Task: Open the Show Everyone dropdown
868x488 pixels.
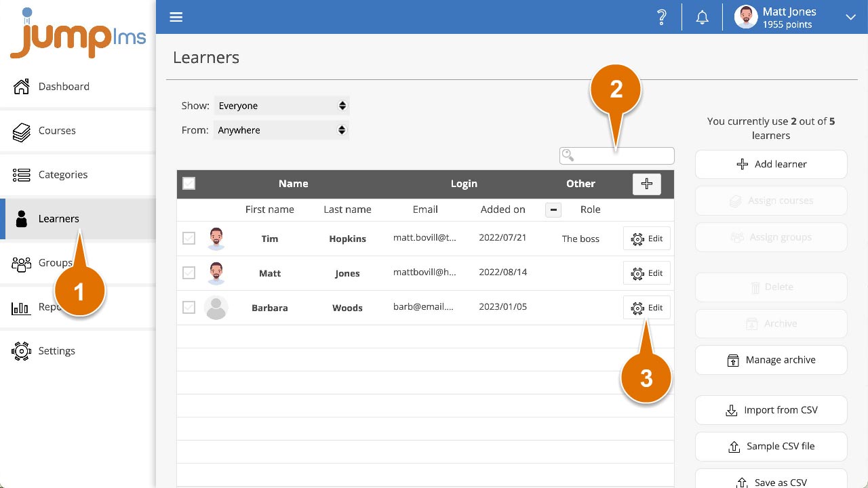Action: point(281,106)
